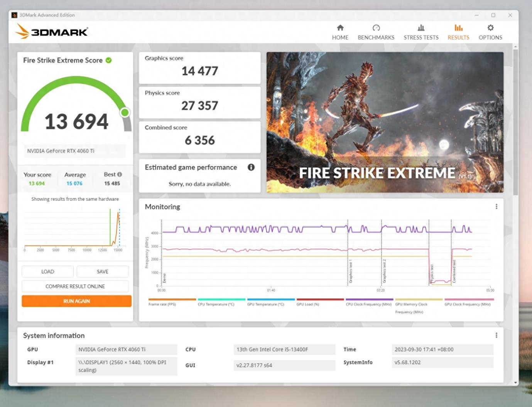Click the Graphics test 2 marker in chart
The width and height of the screenshot is (532, 407).
384,271
